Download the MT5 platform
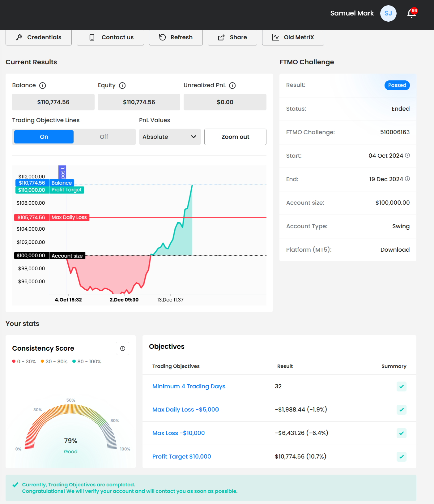The image size is (434, 504). point(395,250)
